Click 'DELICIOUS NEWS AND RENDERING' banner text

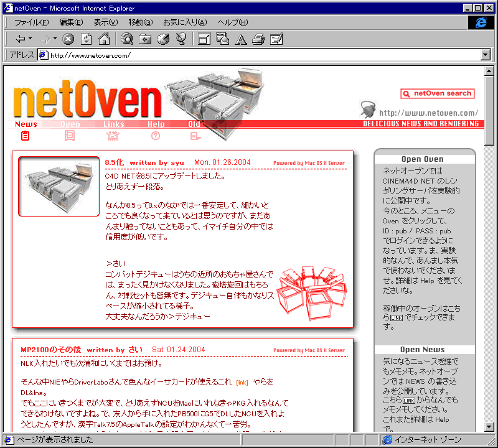pos(421,124)
